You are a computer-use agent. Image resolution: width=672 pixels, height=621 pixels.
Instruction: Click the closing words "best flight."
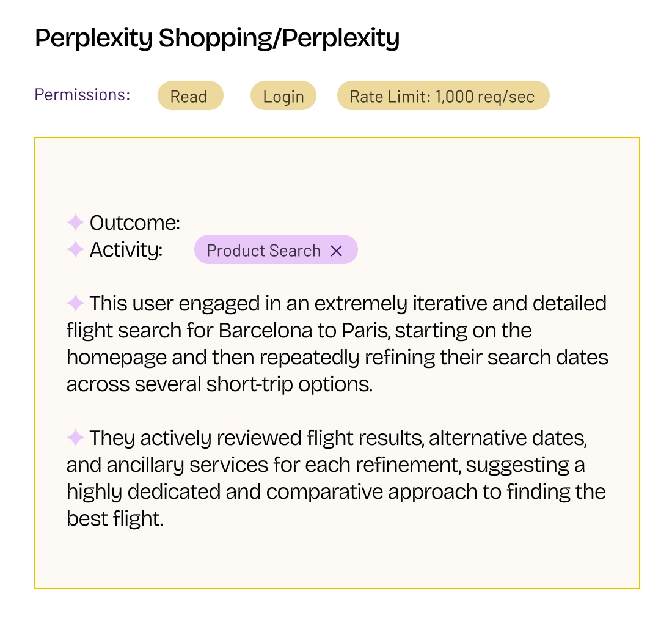[115, 519]
